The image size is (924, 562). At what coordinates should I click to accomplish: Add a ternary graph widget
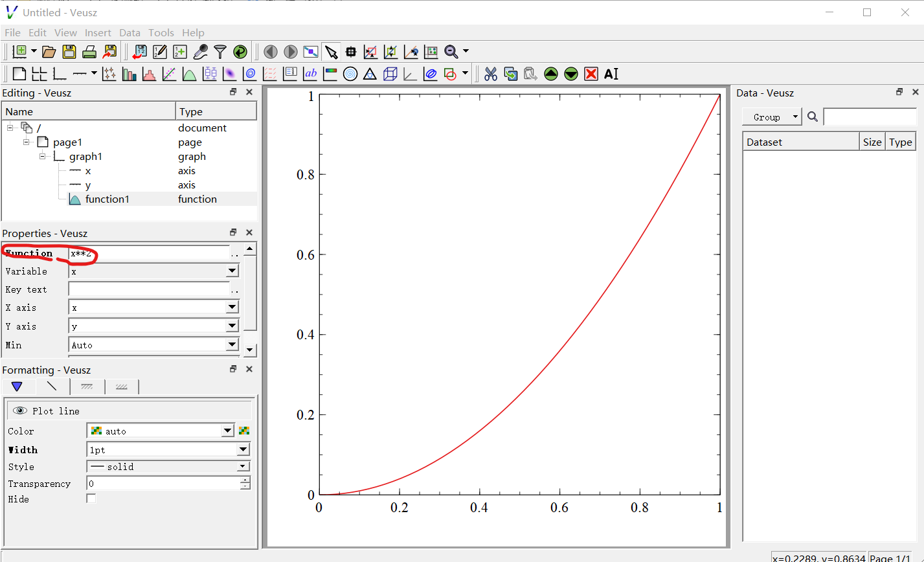[x=370, y=74]
